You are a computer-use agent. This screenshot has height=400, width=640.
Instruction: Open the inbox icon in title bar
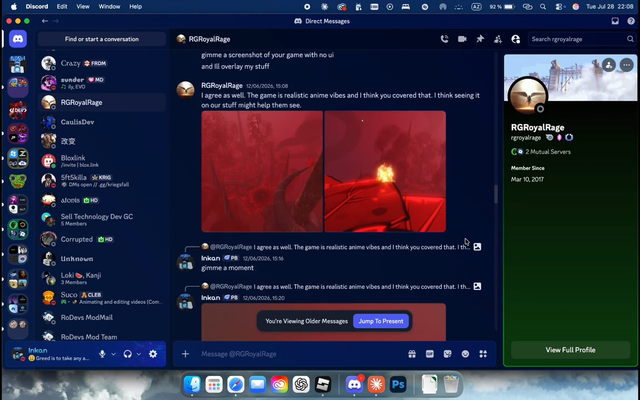coord(615,21)
